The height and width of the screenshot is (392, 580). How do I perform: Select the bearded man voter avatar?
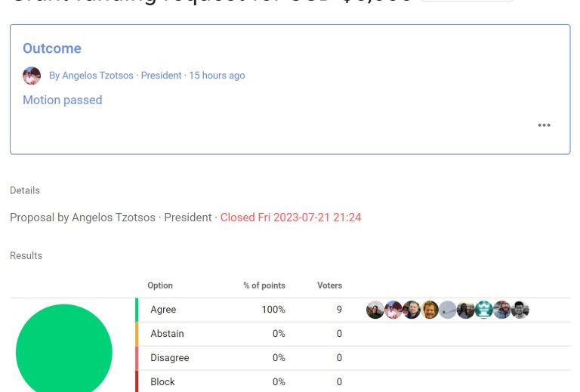(x=502, y=310)
